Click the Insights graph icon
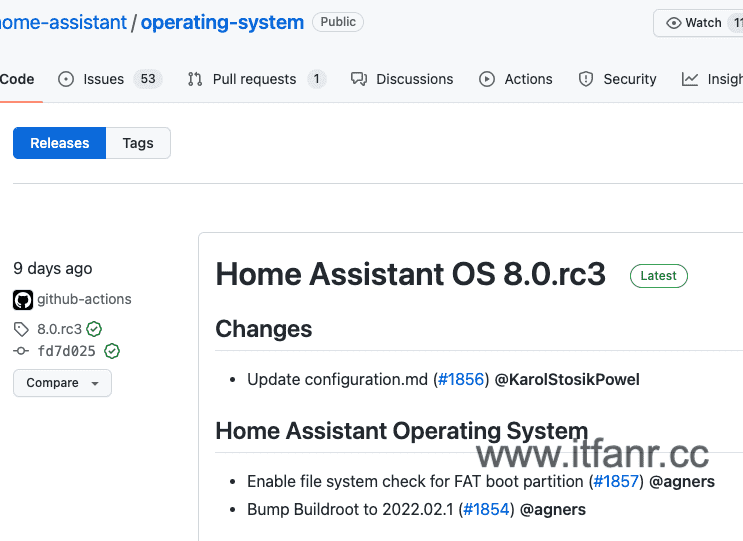 pyautogui.click(x=690, y=79)
